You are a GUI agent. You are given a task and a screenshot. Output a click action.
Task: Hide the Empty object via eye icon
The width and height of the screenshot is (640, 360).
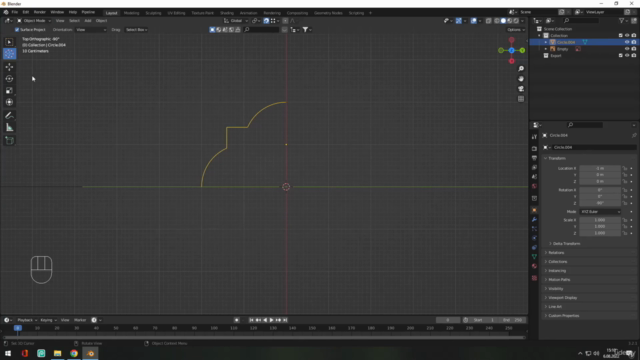click(627, 49)
